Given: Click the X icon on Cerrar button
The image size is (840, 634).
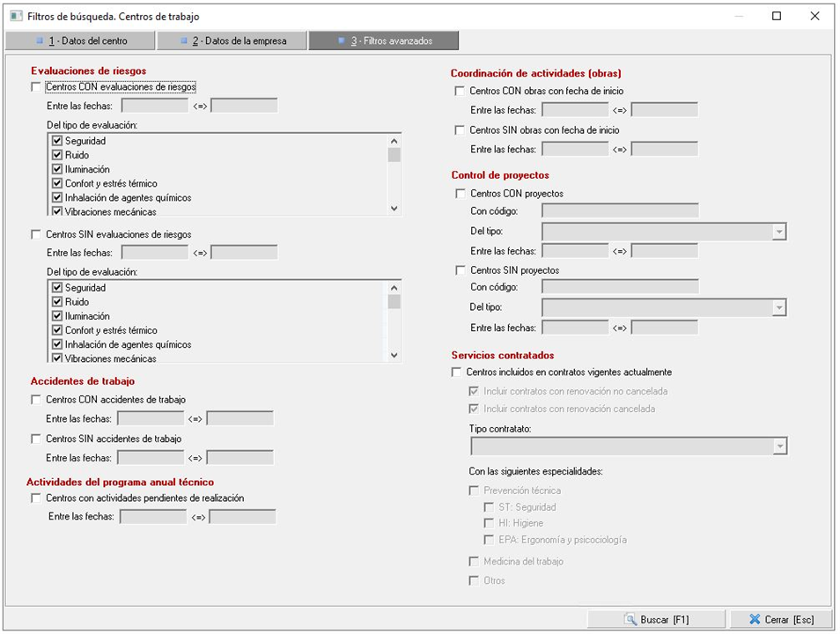Looking at the screenshot, I should point(755,619).
